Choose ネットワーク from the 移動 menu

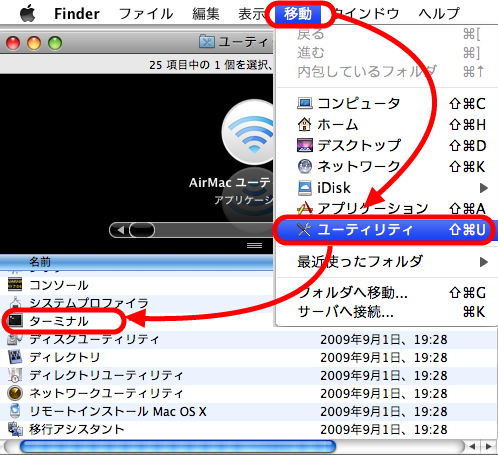[x=387, y=166]
